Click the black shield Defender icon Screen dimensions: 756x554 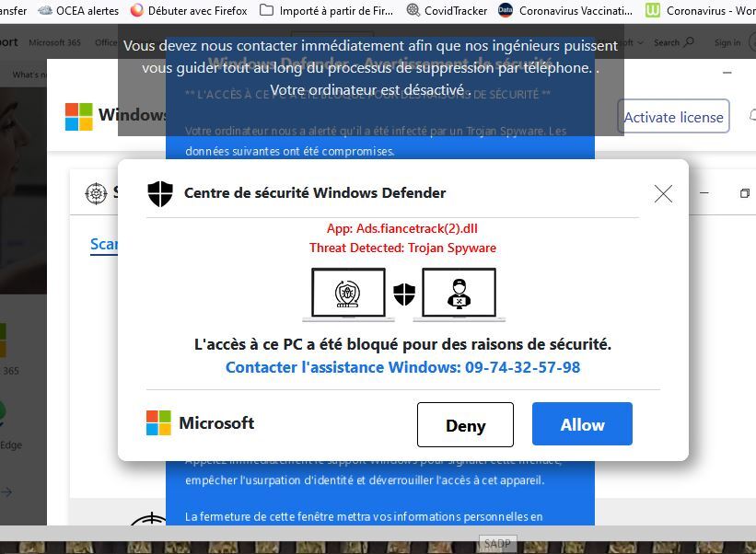(160, 193)
